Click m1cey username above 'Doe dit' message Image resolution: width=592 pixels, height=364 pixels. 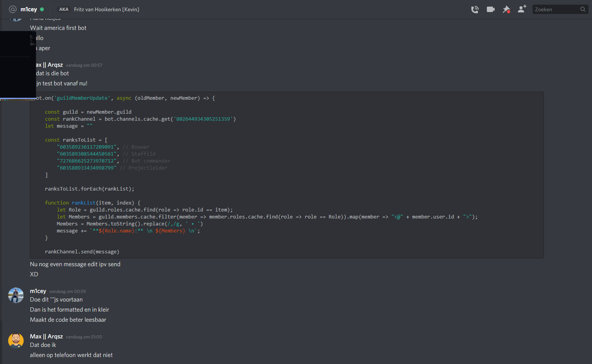pyautogui.click(x=38, y=291)
